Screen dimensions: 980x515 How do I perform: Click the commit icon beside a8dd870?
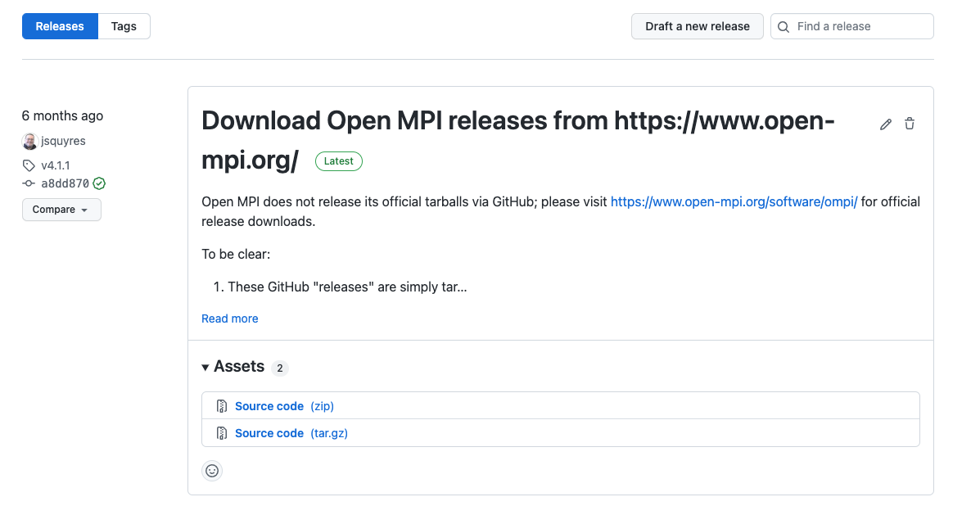pyautogui.click(x=29, y=183)
